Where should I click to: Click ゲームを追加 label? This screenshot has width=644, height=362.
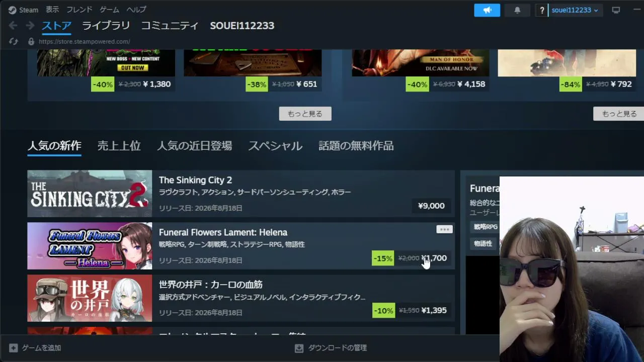tap(41, 348)
